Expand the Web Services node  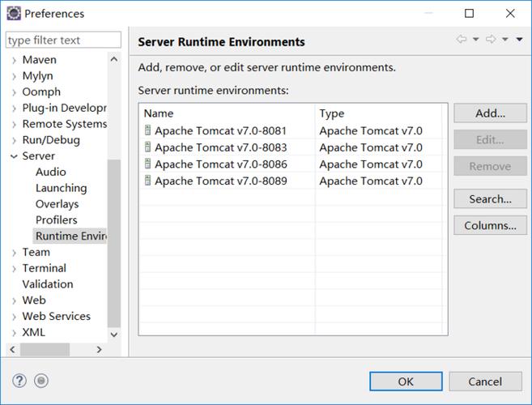tap(14, 317)
